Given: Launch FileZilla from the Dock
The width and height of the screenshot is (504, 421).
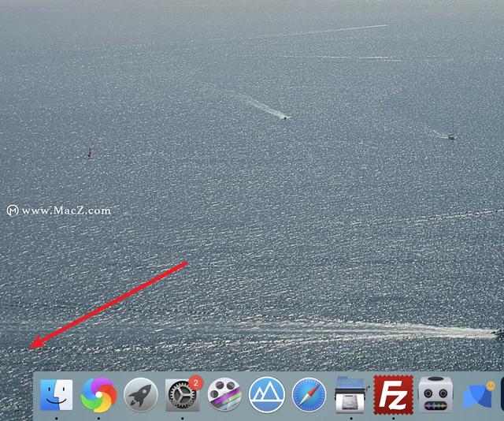Looking at the screenshot, I should pos(394,395).
